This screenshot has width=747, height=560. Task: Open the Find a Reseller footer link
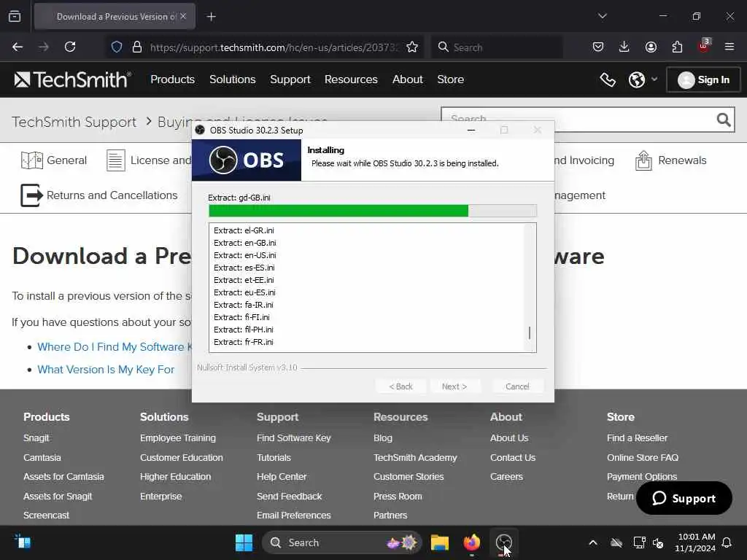pos(637,438)
